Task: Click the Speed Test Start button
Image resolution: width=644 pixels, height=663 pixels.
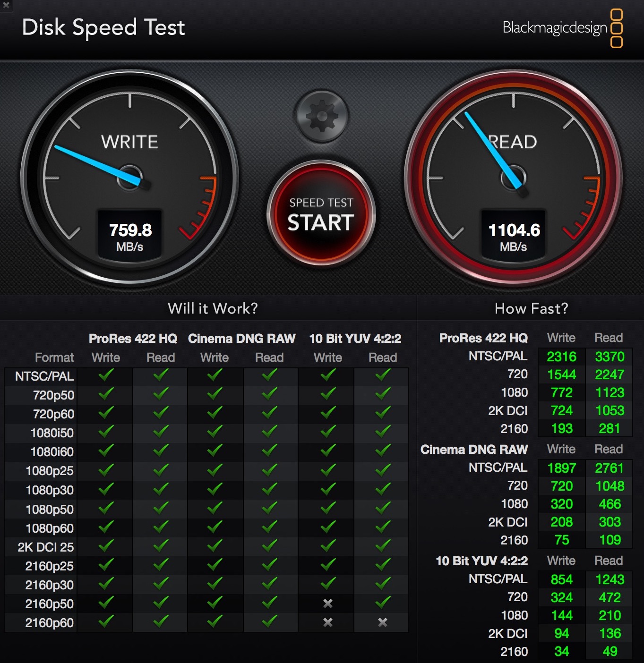Action: [321, 214]
